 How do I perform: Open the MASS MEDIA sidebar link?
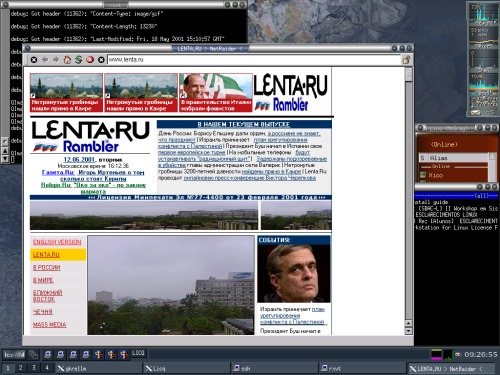[49, 324]
